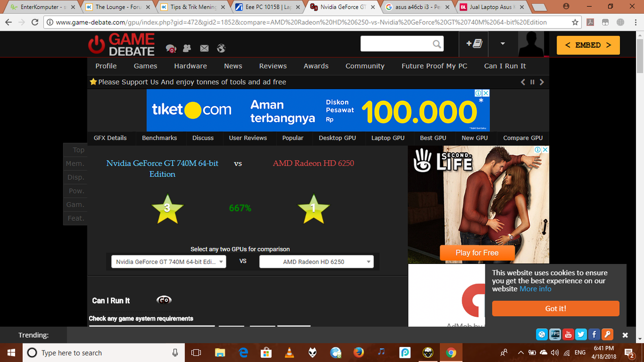Switch to the GFX Details tab

pyautogui.click(x=110, y=138)
